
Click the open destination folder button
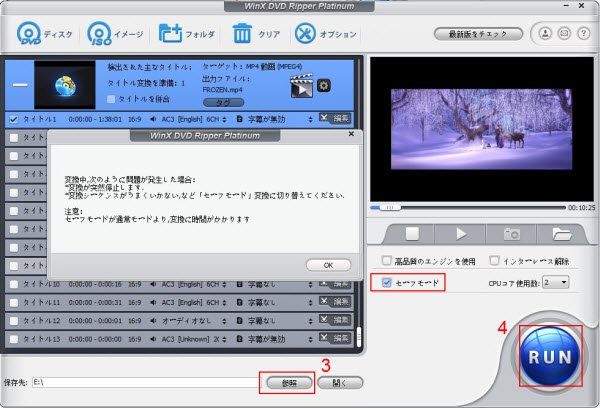[x=340, y=382]
